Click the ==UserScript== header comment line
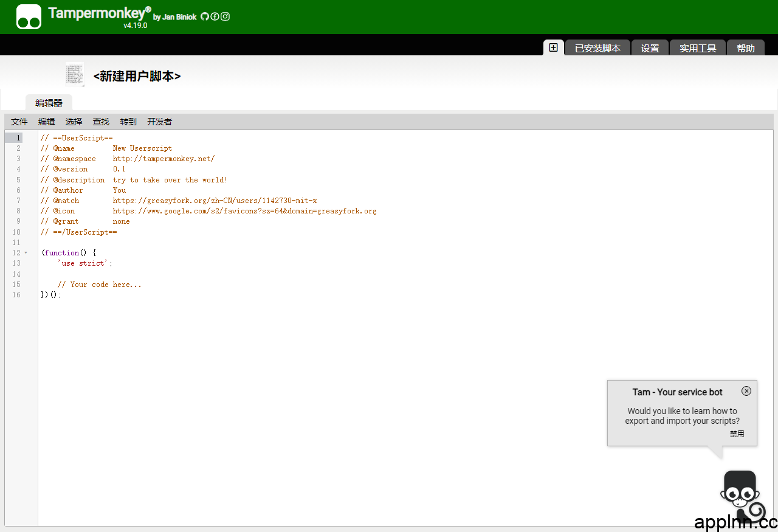 77,138
